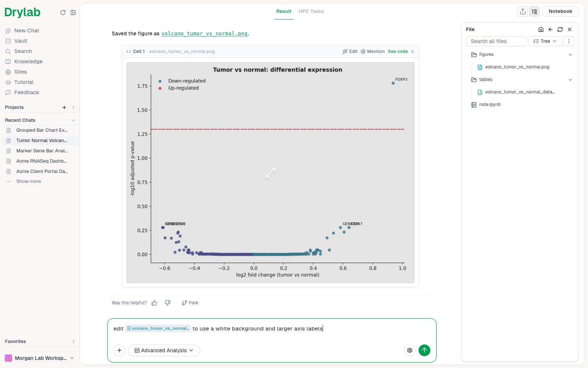Screen dimensions: 588x368
Task: Open the Morgan Lab Workspace switcher
Action: click(40, 358)
